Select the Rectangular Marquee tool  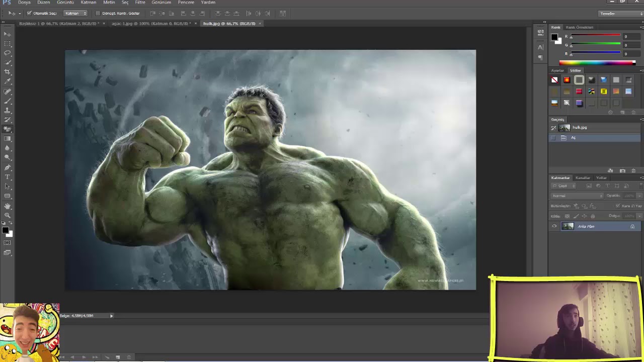pyautogui.click(x=8, y=43)
